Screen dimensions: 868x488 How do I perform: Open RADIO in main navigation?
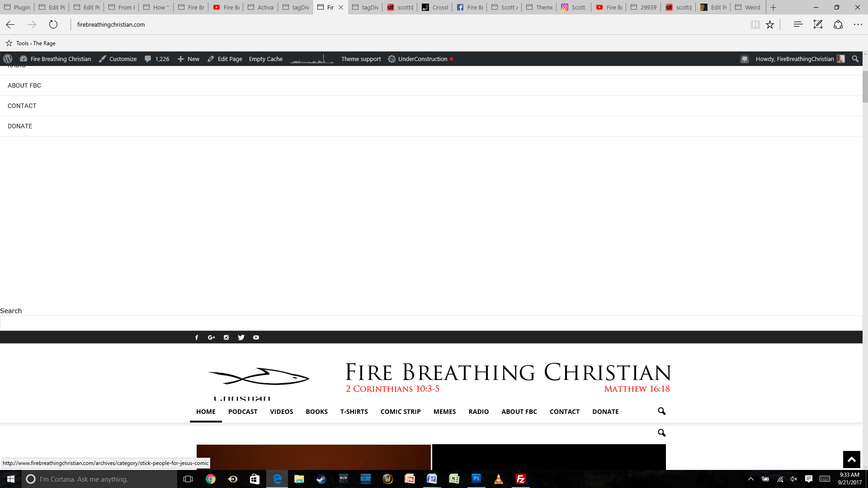[x=479, y=412]
